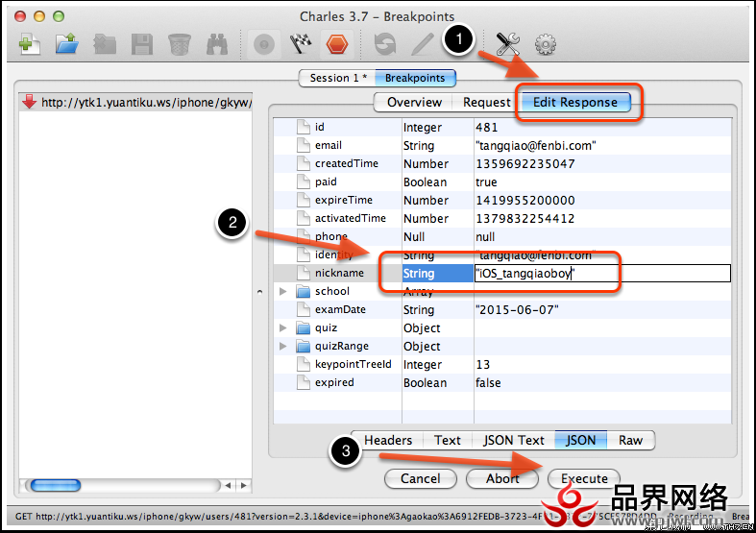The height and width of the screenshot is (533, 756).
Task: Click the email value "tangqiao@fenbi.com"
Action: tap(536, 146)
